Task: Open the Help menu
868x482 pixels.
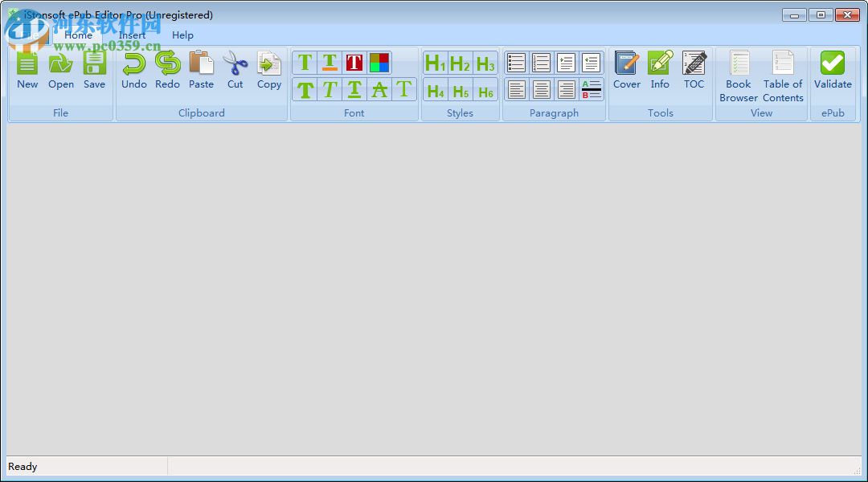Action: click(x=182, y=35)
